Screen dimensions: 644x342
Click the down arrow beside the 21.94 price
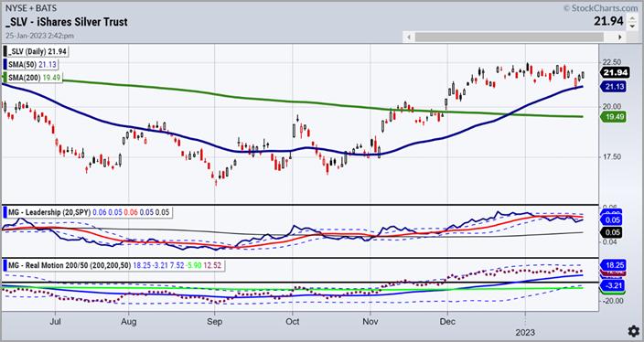632,26
